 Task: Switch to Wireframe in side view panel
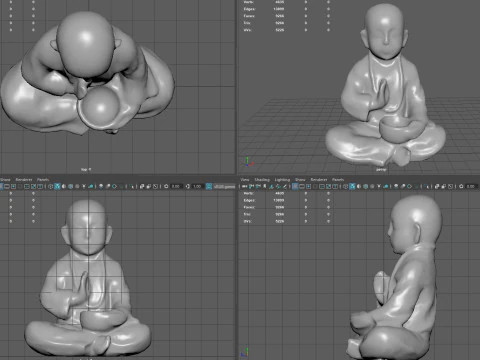pos(345,186)
